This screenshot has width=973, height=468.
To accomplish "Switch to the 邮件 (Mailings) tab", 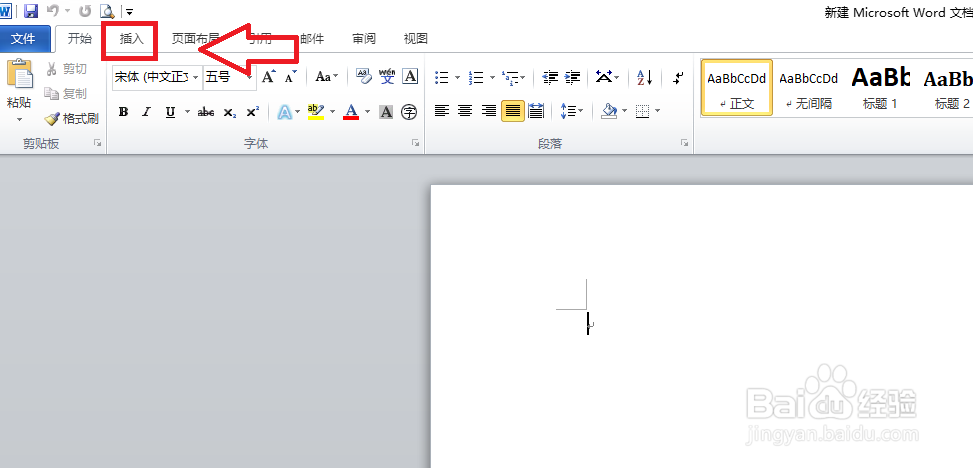I will click(x=312, y=38).
